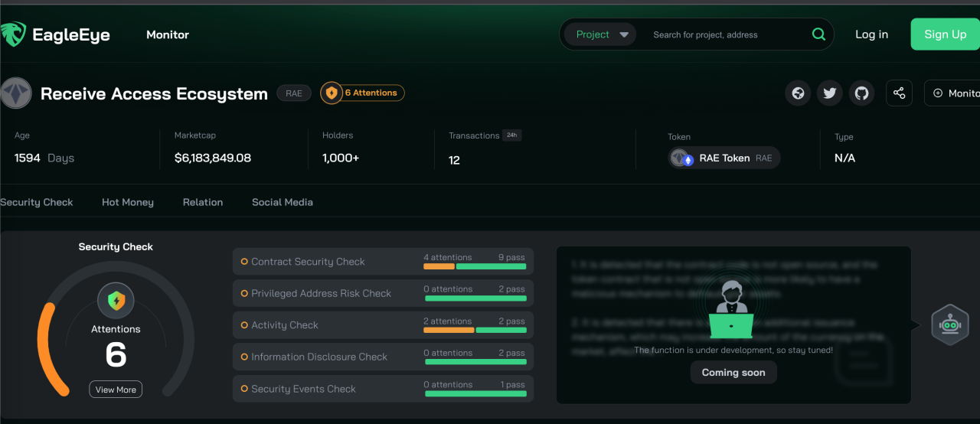This screenshot has height=424, width=980.
Task: Click the Activity Check orange-green progress bar
Action: pyautogui.click(x=475, y=331)
